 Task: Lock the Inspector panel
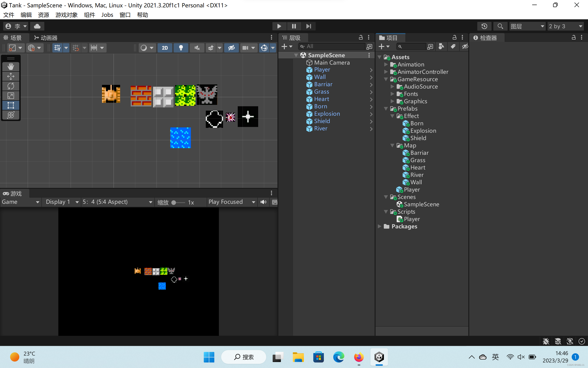click(574, 37)
